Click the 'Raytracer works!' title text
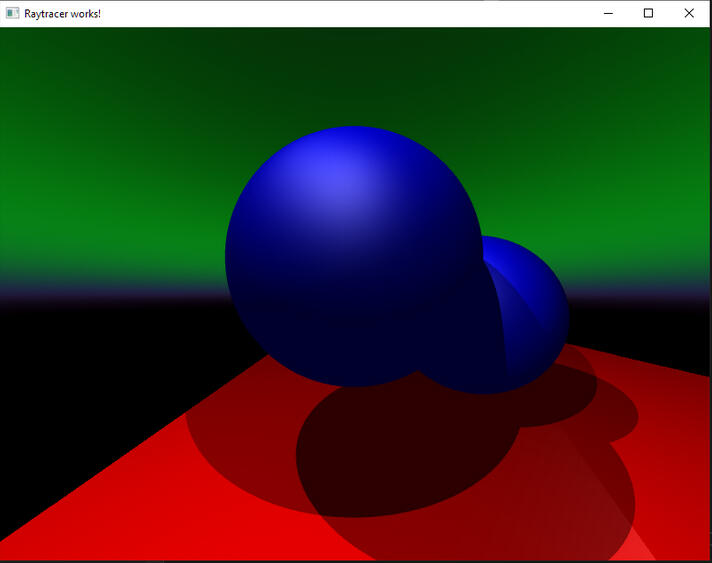 point(62,14)
